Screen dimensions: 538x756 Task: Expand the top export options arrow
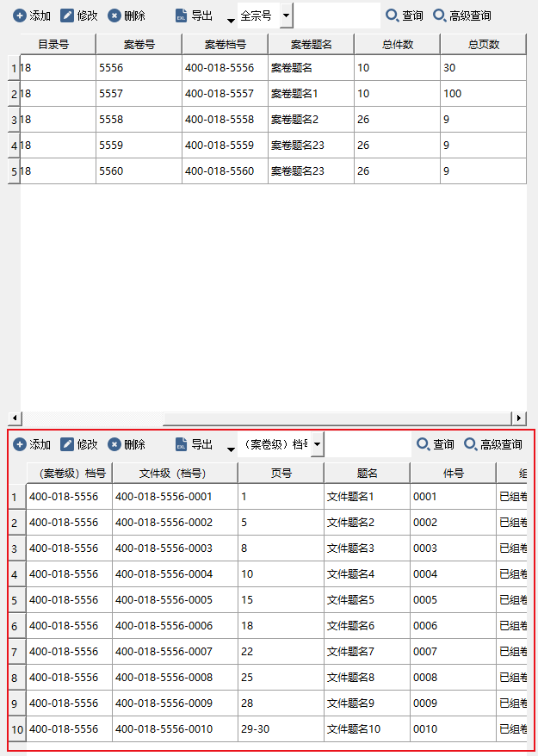click(x=231, y=20)
